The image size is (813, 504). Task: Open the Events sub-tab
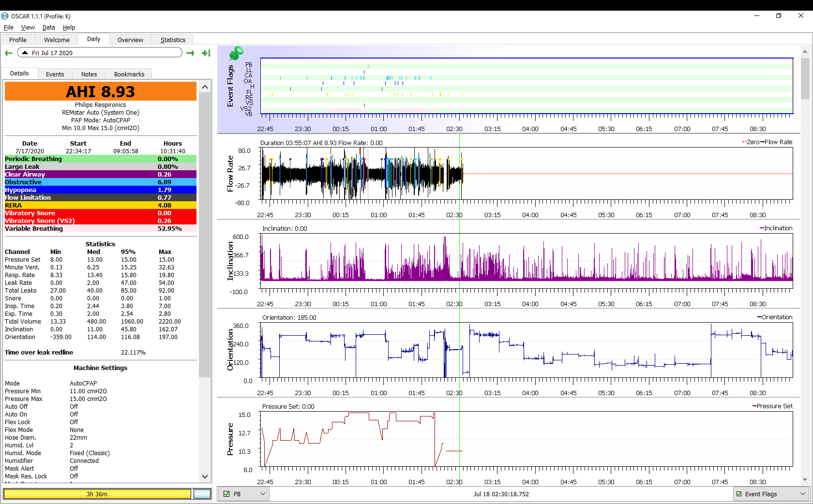pos(55,74)
